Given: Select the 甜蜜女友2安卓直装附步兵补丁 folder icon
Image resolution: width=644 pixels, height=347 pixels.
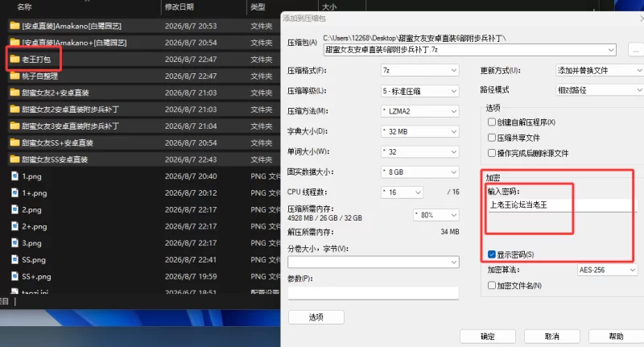Looking at the screenshot, I should pyautogui.click(x=14, y=109).
